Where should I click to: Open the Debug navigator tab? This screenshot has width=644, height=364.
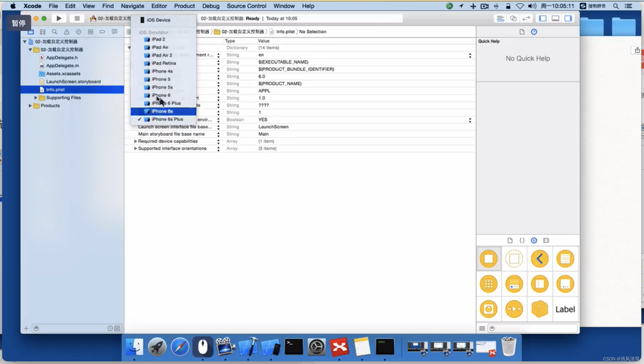[x=91, y=32]
